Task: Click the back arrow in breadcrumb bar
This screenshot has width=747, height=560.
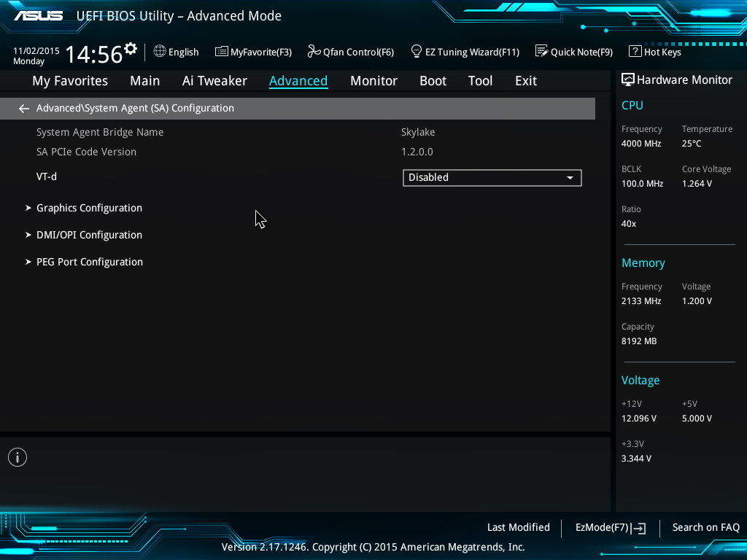Action: [24, 109]
